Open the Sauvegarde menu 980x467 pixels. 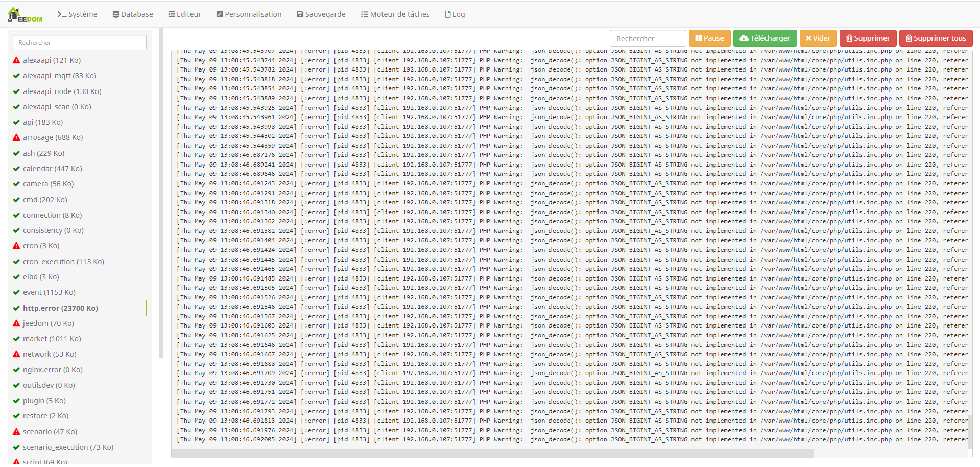click(x=321, y=14)
